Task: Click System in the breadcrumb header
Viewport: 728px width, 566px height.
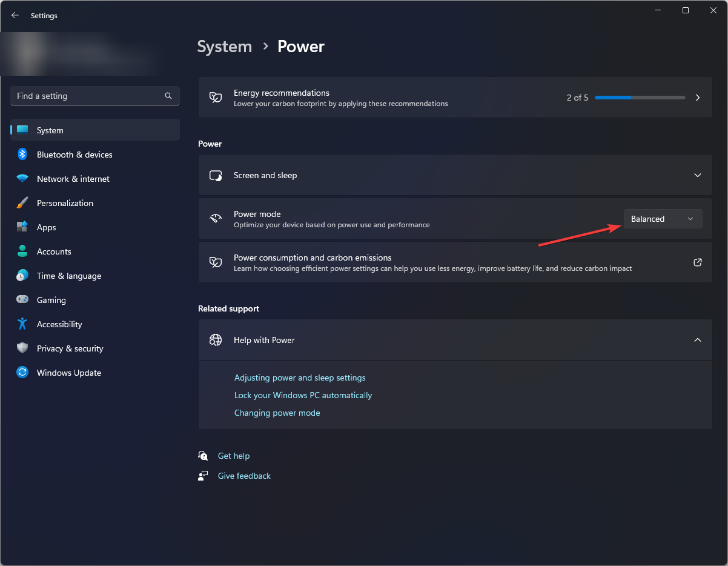Action: click(x=225, y=47)
